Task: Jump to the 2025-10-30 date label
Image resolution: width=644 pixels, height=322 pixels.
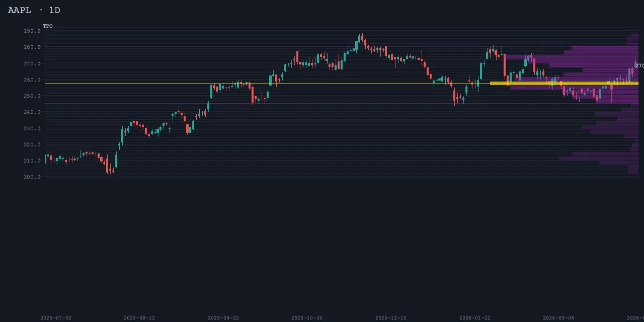Action: pos(307,318)
